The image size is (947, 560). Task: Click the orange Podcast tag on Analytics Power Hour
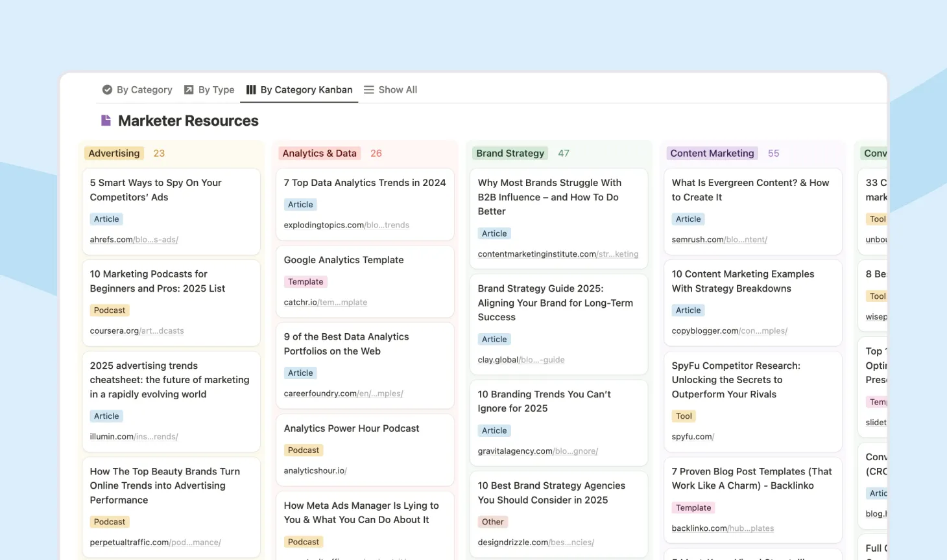304,450
